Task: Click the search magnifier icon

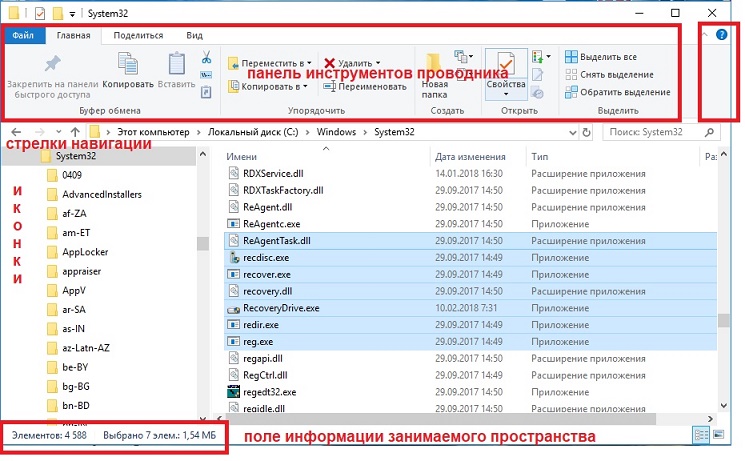Action: coord(709,132)
